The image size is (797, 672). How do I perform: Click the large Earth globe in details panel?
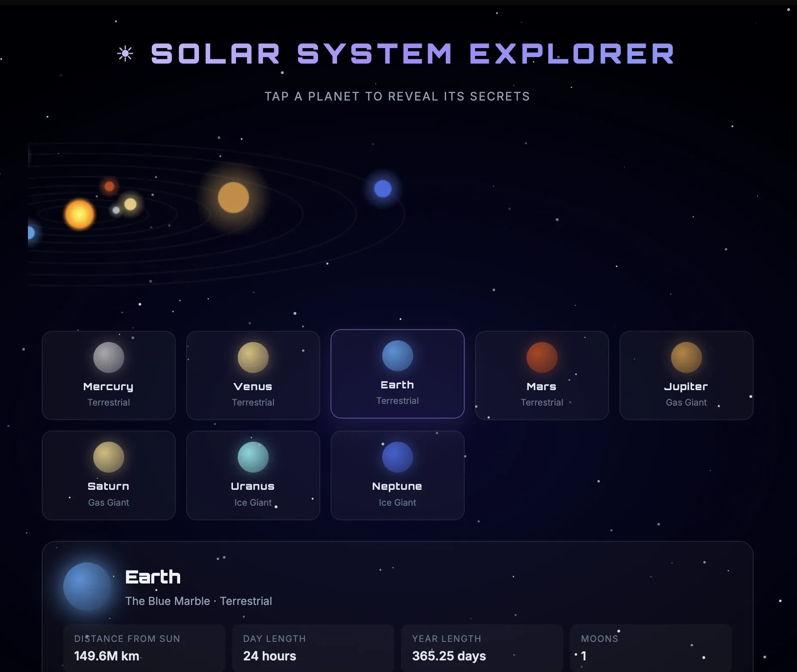click(87, 586)
